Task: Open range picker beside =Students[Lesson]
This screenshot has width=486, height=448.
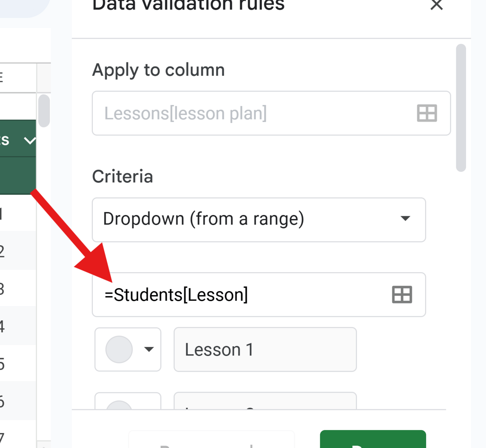Action: click(402, 295)
